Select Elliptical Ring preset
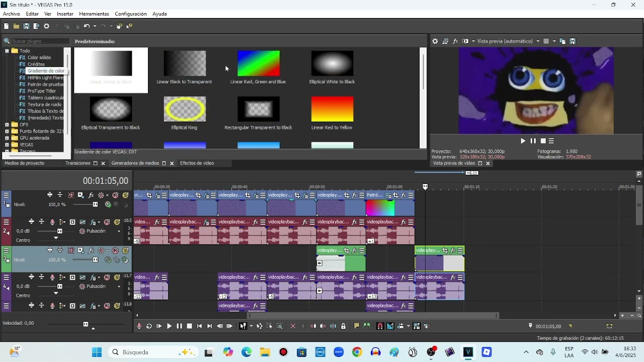Screen dimensions: 644x362 [x=184, y=113]
